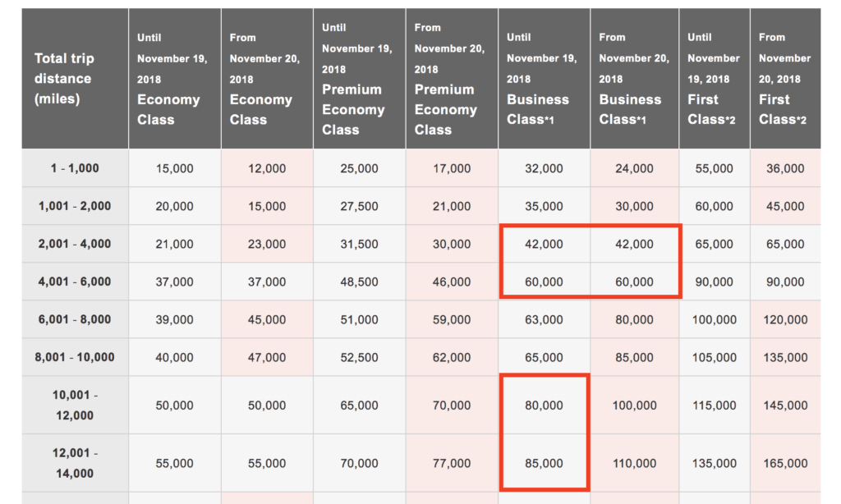Select the 8,001 - 10,000 distance row label
Screen dimensions: 841x504
[x=75, y=357]
